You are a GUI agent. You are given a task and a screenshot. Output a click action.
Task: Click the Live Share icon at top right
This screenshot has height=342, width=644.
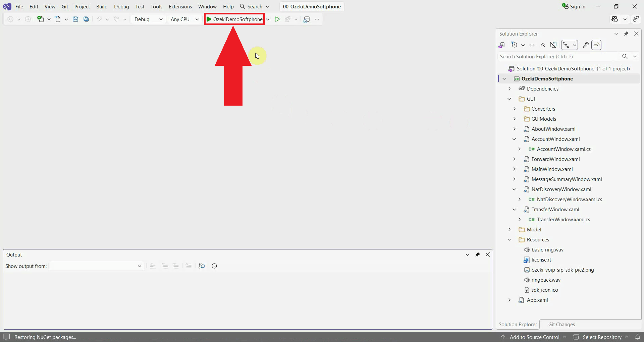point(636,19)
